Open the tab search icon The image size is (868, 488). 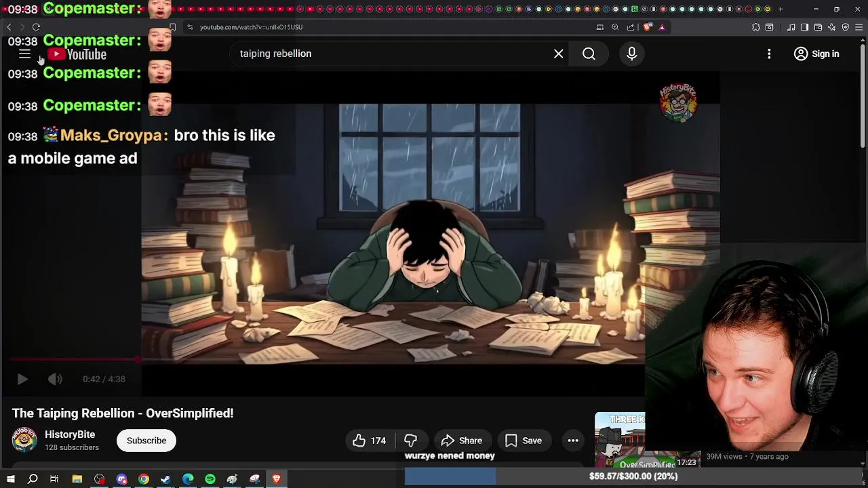[x=770, y=27]
